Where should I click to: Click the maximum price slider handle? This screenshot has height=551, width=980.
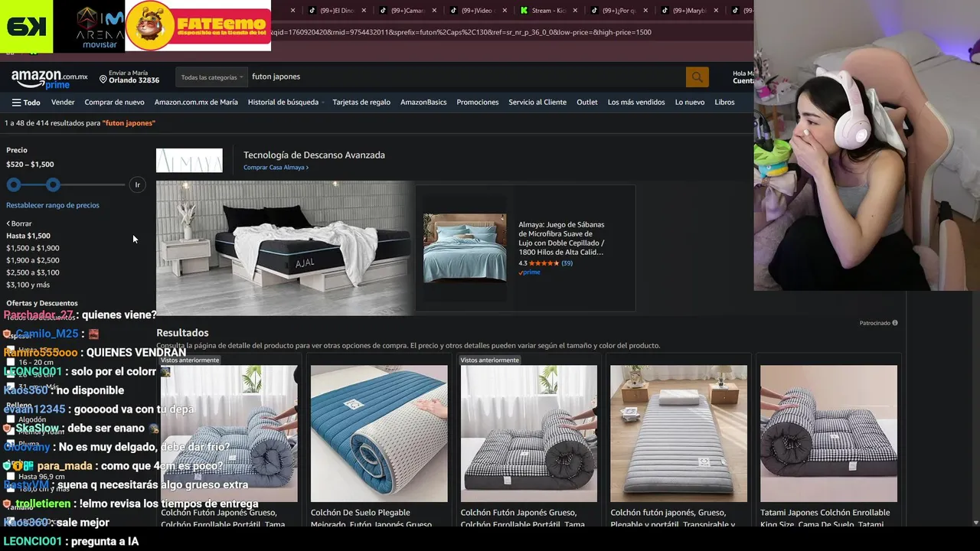point(53,184)
